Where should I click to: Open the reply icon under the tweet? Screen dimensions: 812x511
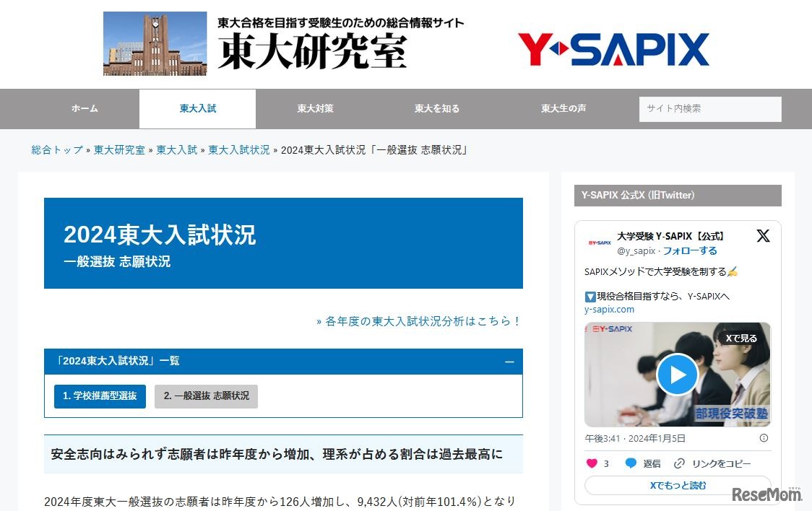630,463
